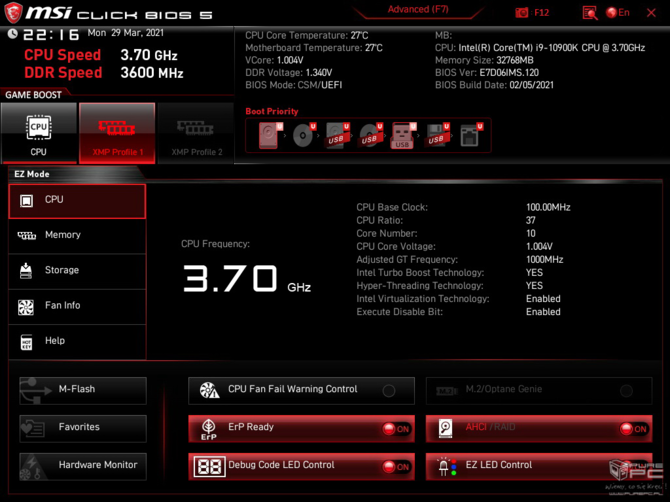Close the BIOS with the X icon
The width and height of the screenshot is (670, 502).
tap(651, 13)
